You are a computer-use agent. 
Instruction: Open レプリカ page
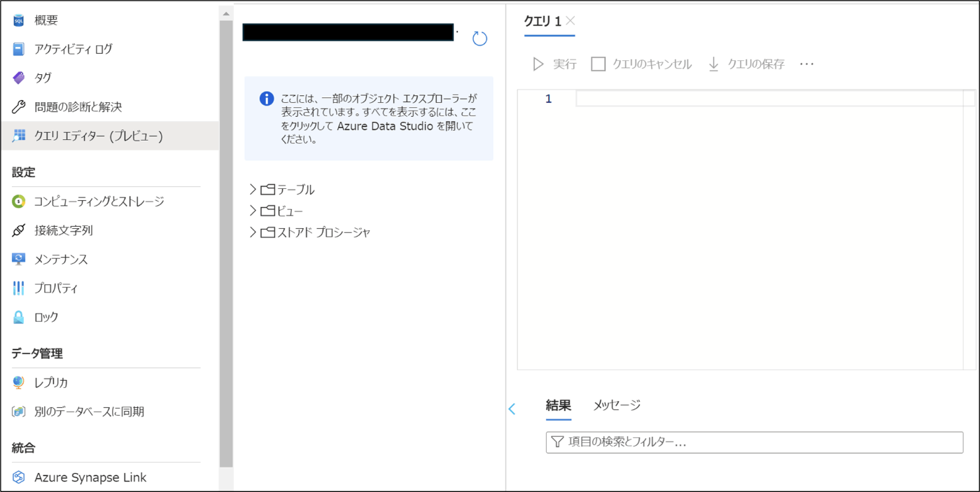(x=51, y=383)
